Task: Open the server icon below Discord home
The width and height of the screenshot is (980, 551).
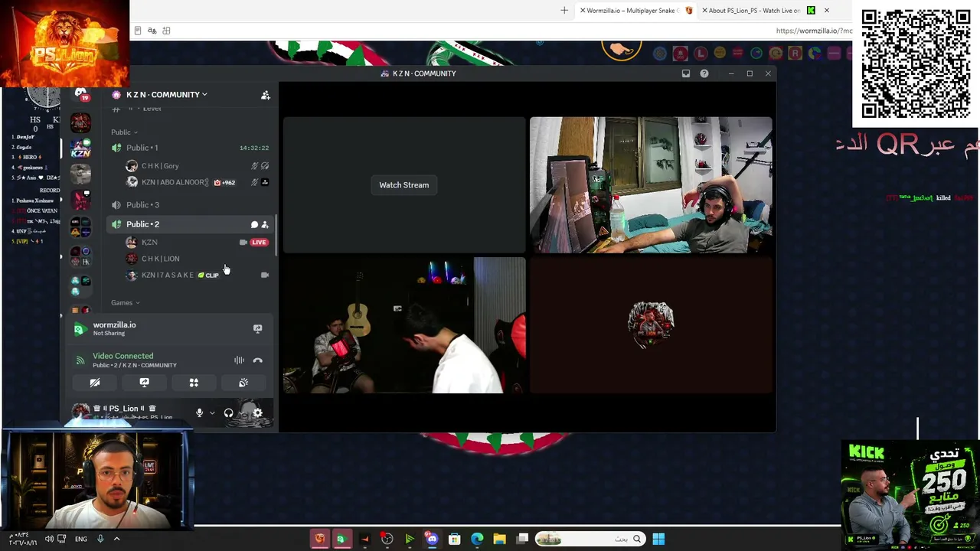Action: [x=80, y=122]
